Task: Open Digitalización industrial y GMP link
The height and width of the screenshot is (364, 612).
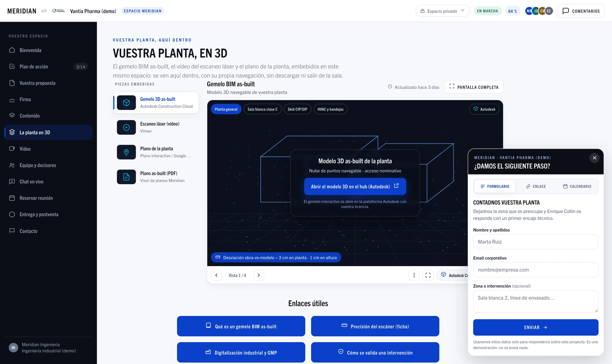Action: 241,352
